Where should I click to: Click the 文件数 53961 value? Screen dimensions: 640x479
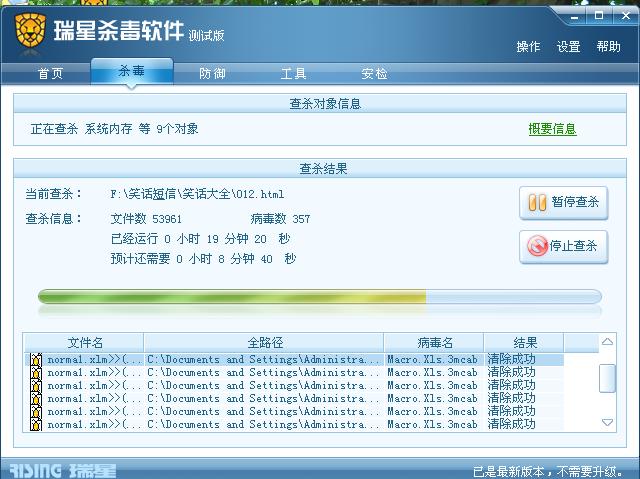[x=146, y=219]
